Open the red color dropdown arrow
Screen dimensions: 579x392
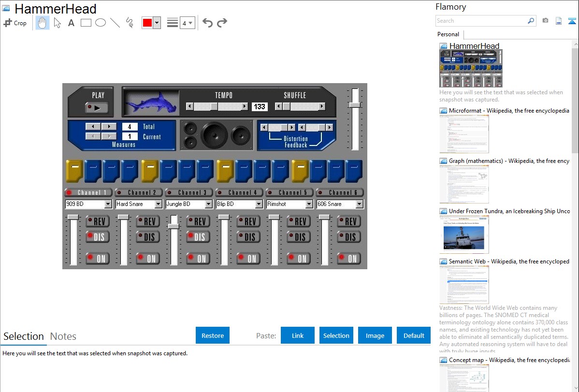tap(157, 23)
